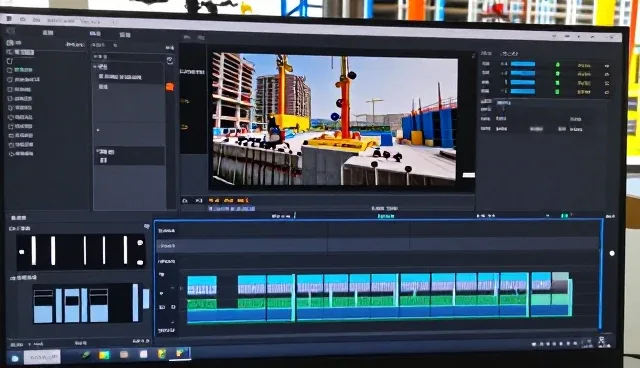Click the taskbar search box
Screen dimensions: 640x368
click(x=42, y=357)
